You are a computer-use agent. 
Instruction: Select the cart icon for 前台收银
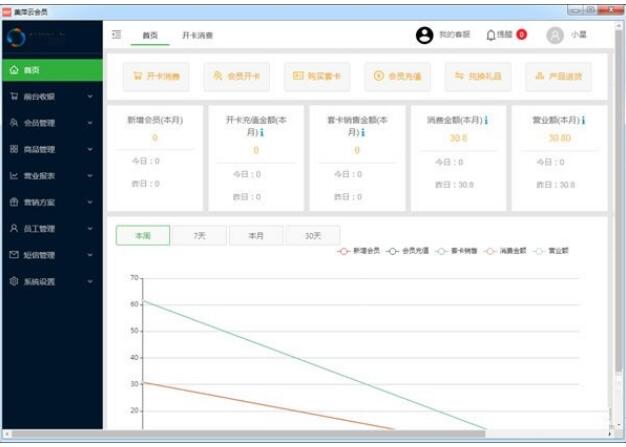(14, 96)
